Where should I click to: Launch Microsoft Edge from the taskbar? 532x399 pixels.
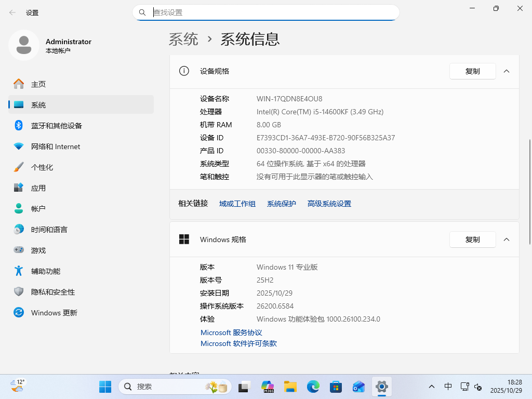tap(313, 387)
